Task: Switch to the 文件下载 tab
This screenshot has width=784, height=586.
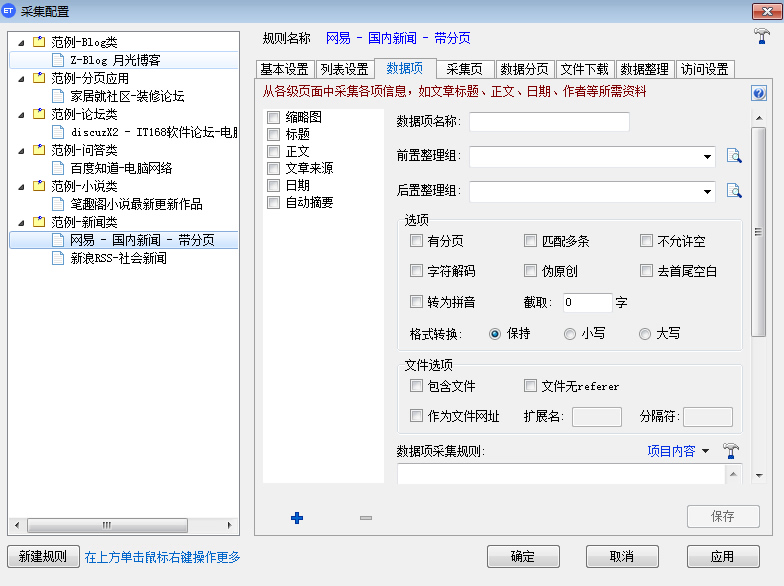Action: click(584, 69)
